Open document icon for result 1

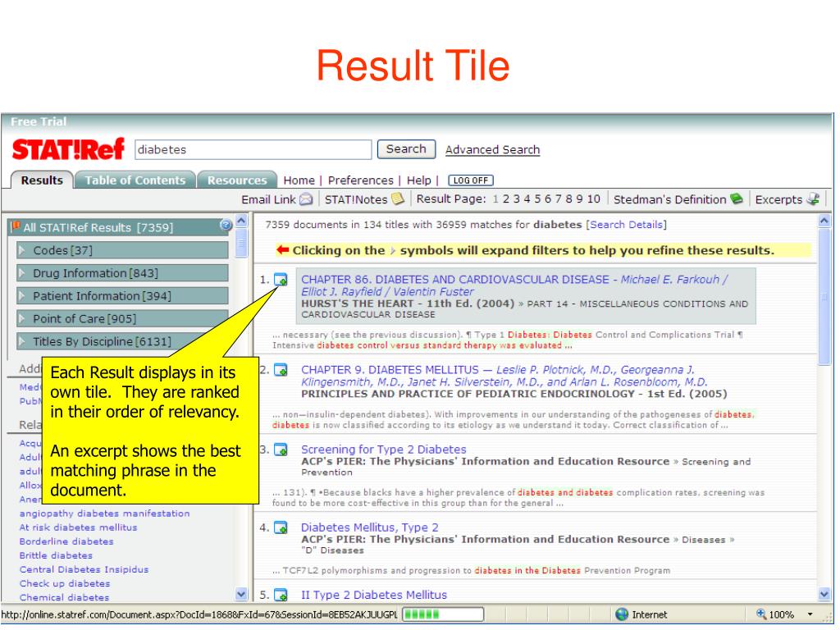click(x=281, y=280)
